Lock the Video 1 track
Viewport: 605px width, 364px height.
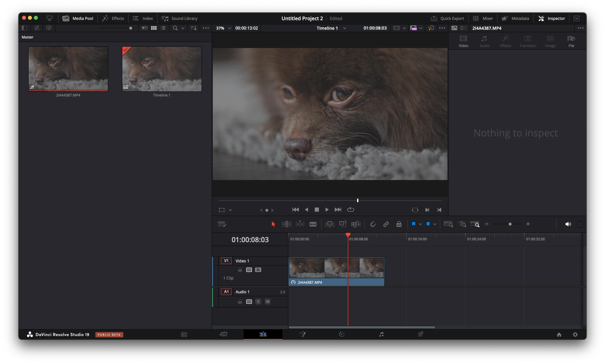240,270
